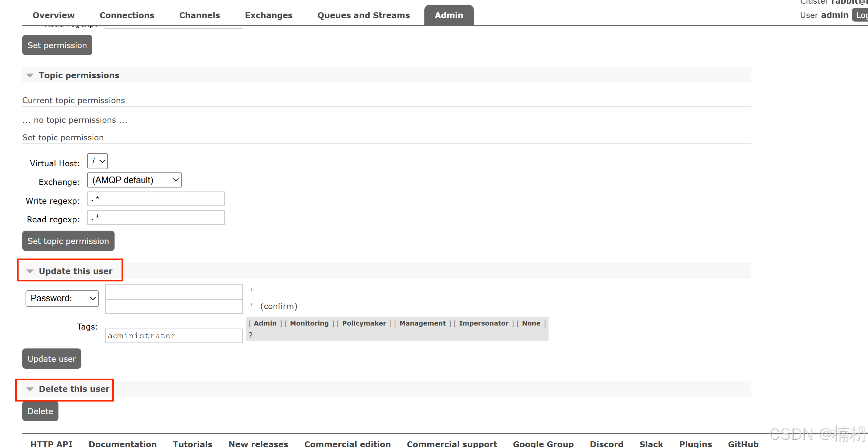Viewport: 868px width, 448px height.
Task: Open the Password type dropdown
Action: (x=62, y=298)
